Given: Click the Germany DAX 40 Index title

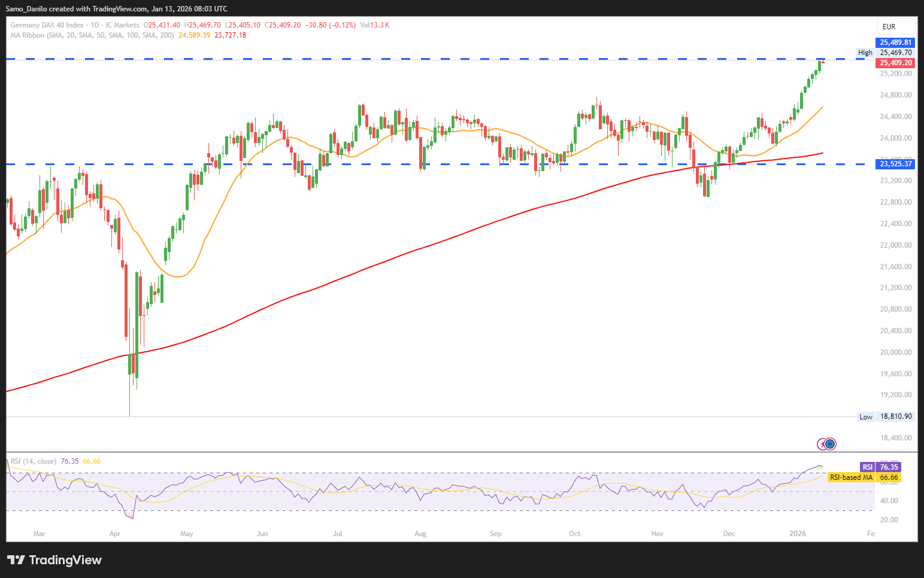Looking at the screenshot, I should tap(47, 25).
